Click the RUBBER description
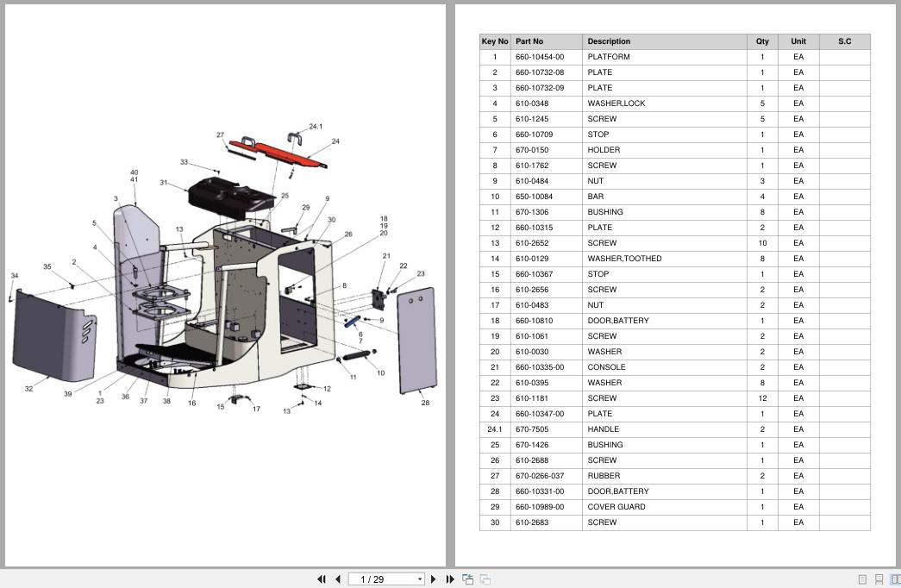Image resolution: width=901 pixels, height=588 pixels. [x=604, y=476]
